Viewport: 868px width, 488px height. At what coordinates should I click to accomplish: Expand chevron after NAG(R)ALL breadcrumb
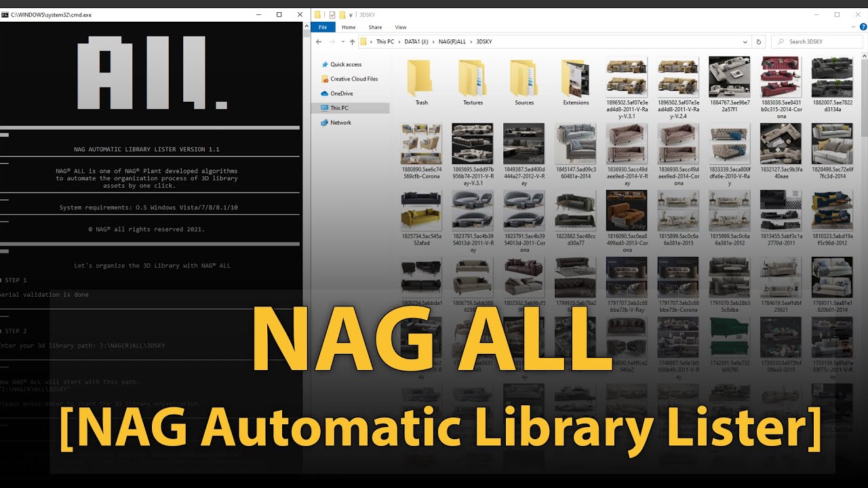pos(471,41)
